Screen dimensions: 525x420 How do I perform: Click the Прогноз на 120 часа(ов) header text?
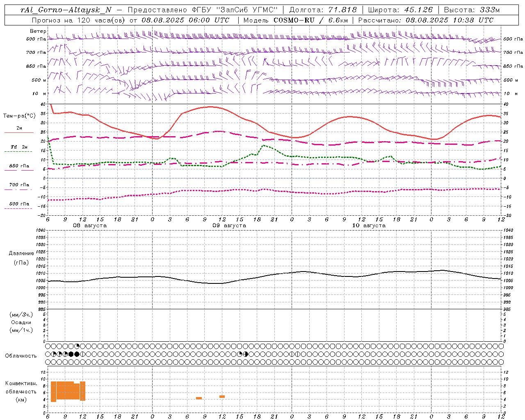coord(79,20)
